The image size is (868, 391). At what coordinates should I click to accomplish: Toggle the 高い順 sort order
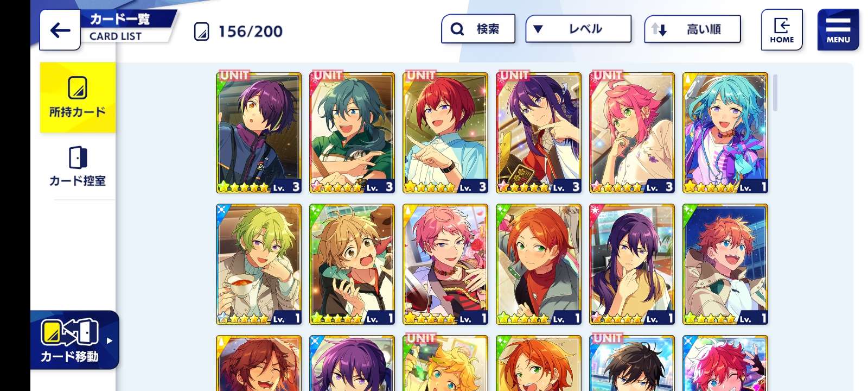point(692,29)
